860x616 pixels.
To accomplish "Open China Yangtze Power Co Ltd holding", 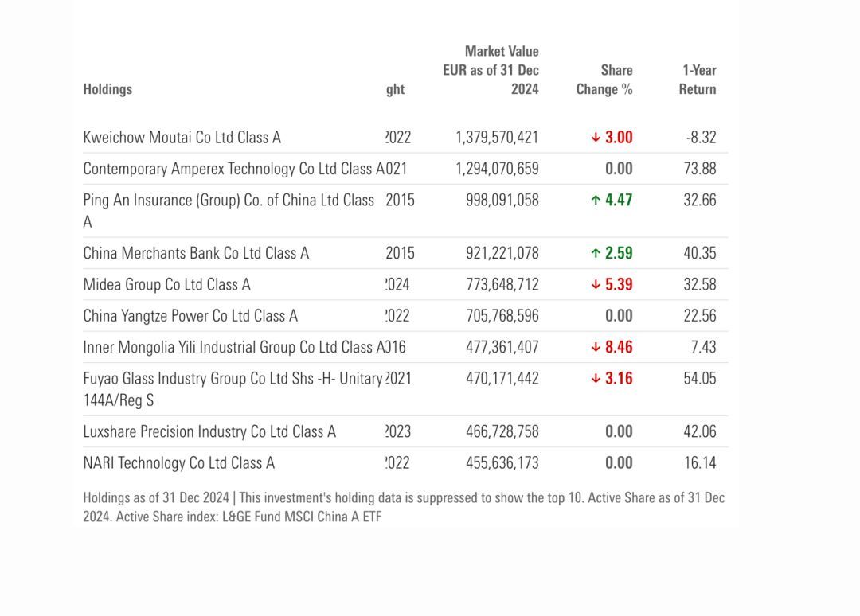I will pos(190,316).
